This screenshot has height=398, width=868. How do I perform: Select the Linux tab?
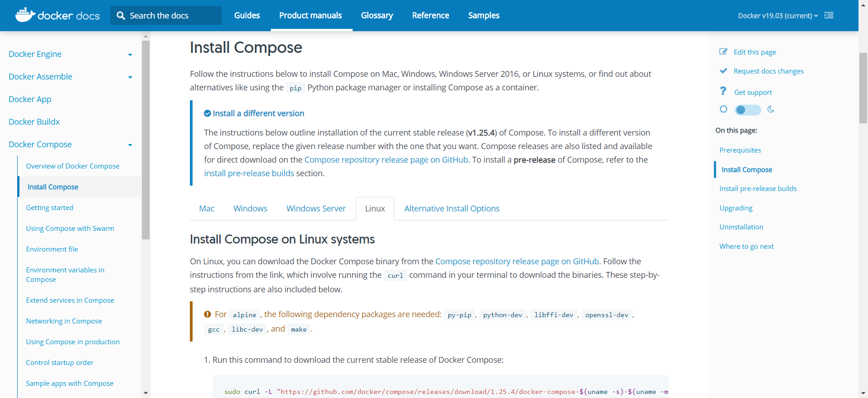(375, 208)
